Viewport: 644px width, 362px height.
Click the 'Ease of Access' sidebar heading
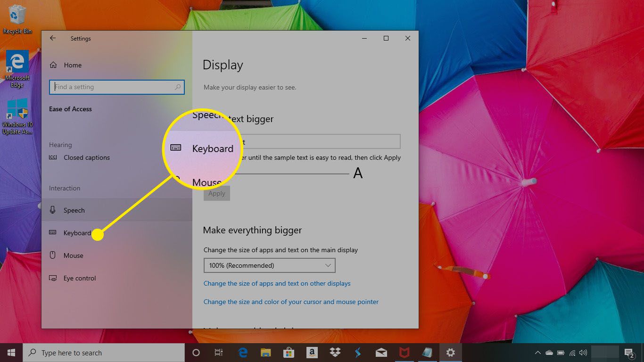pos(71,109)
